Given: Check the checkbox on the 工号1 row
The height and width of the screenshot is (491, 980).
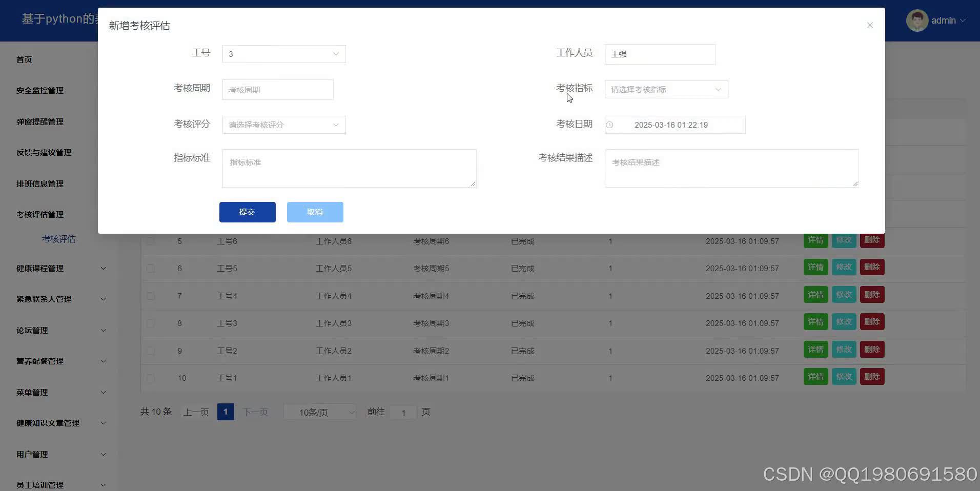Looking at the screenshot, I should pos(150,378).
